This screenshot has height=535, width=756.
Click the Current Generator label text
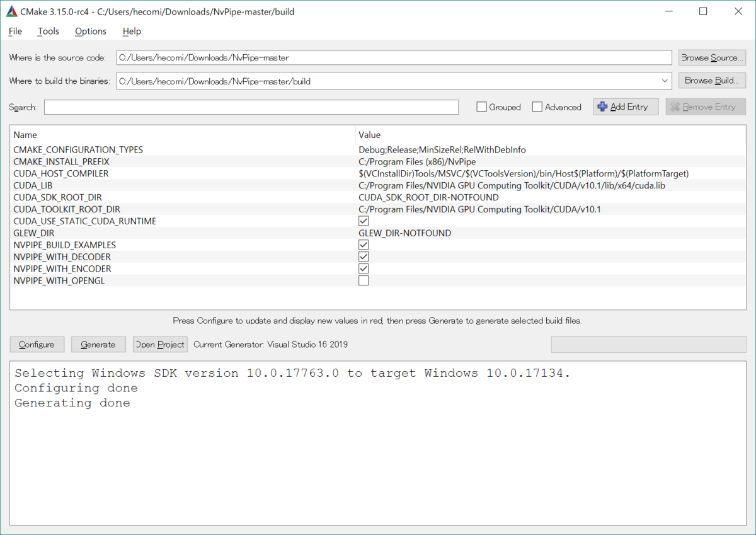point(270,345)
